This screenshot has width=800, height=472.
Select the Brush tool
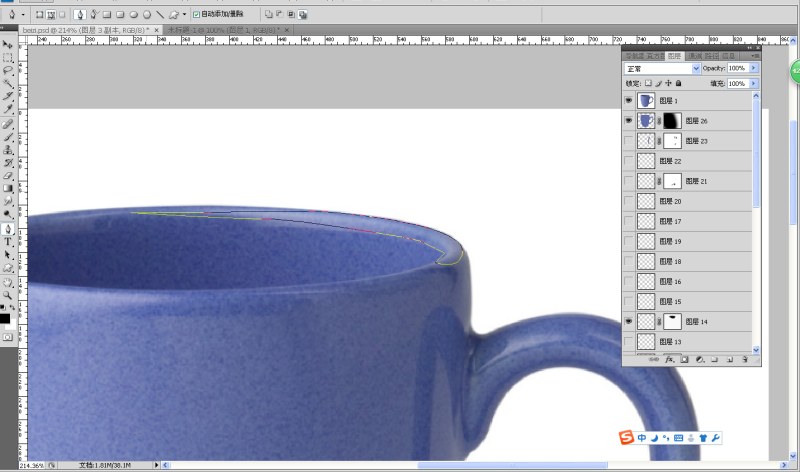[8, 137]
